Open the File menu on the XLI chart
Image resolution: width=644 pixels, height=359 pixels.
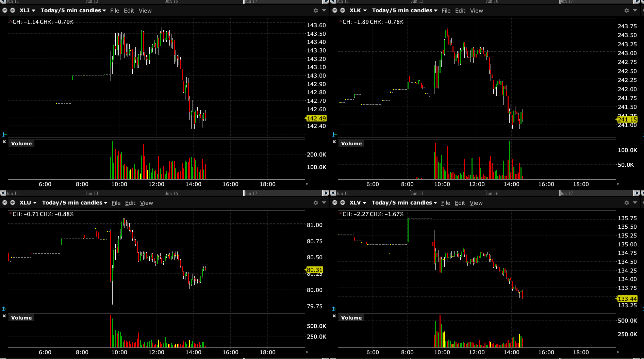coord(115,11)
